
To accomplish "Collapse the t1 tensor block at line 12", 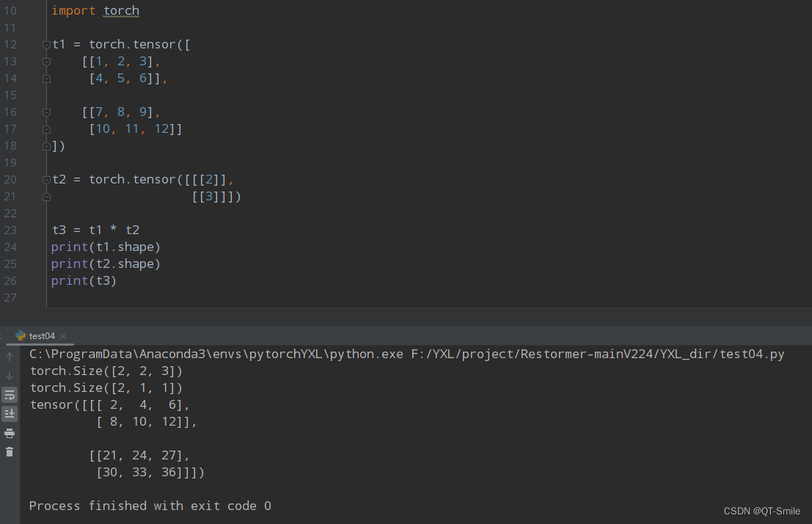I will pos(46,44).
